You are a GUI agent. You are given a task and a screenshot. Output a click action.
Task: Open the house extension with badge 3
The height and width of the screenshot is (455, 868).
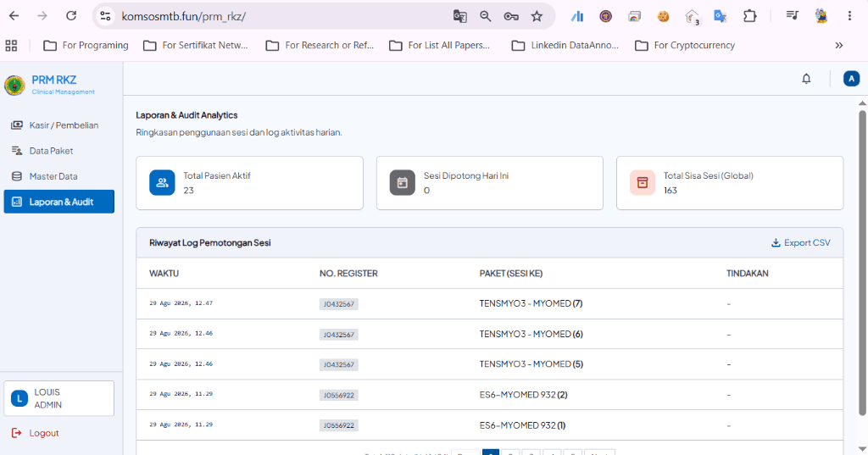[x=692, y=17]
